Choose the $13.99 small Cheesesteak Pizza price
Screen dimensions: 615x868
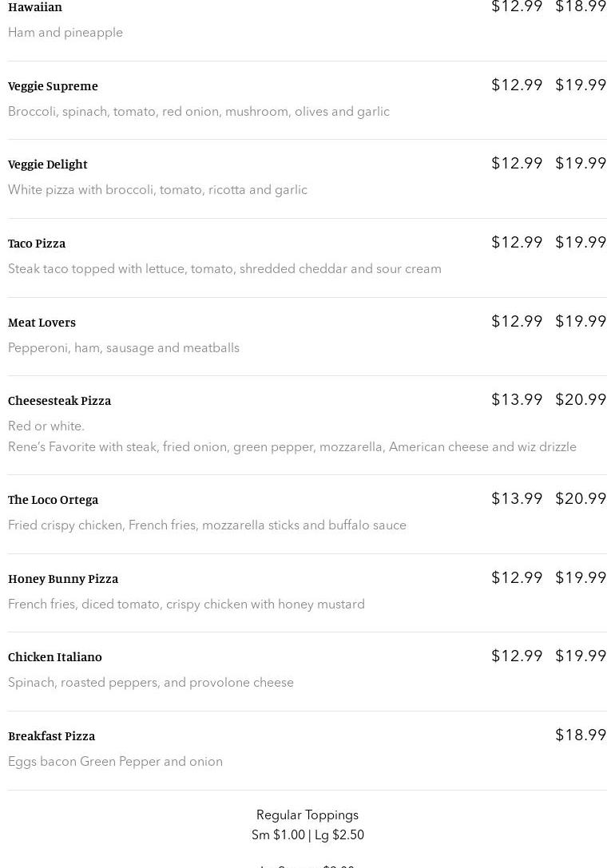517,399
